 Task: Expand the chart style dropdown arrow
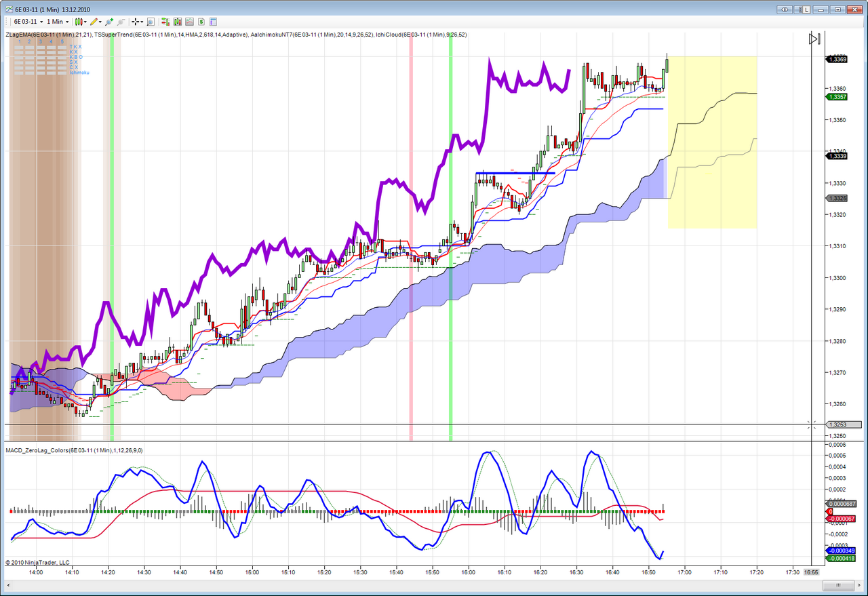[85, 22]
